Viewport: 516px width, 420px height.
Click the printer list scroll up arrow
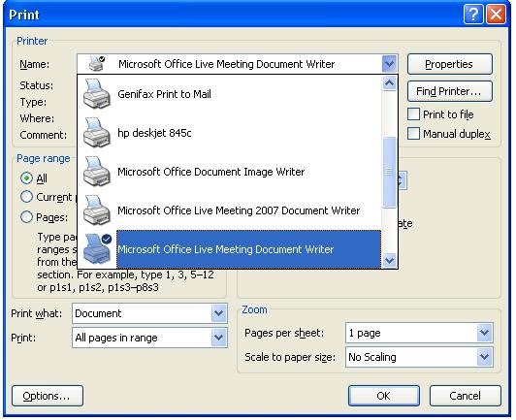coord(389,83)
